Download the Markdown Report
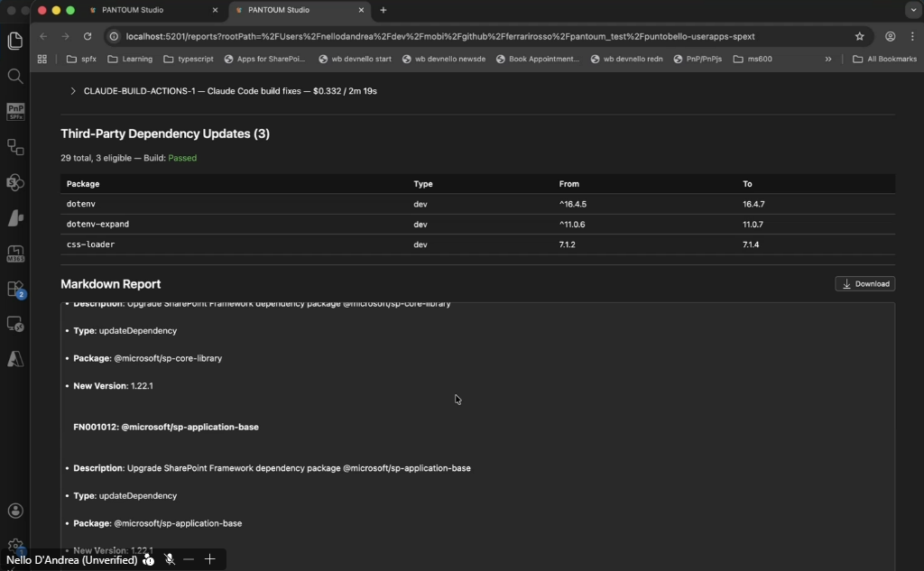924x571 pixels. click(x=864, y=284)
